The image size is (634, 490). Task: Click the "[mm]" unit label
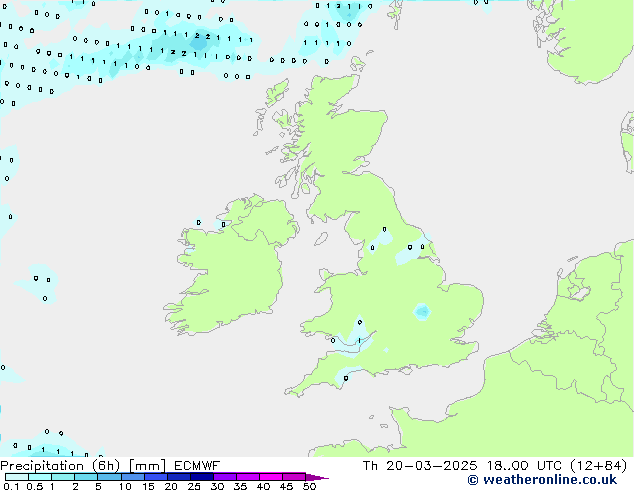(x=147, y=466)
